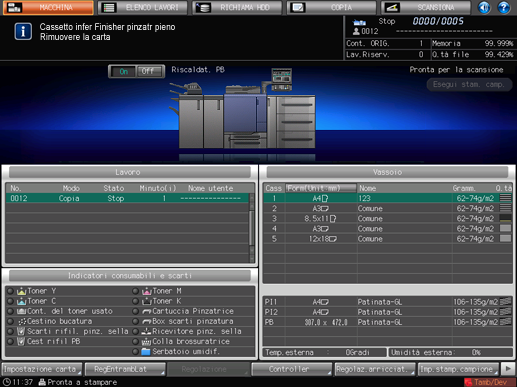Select tray 5 12x18 row
The width and height of the screenshot is (517, 387).
pyautogui.click(x=388, y=239)
